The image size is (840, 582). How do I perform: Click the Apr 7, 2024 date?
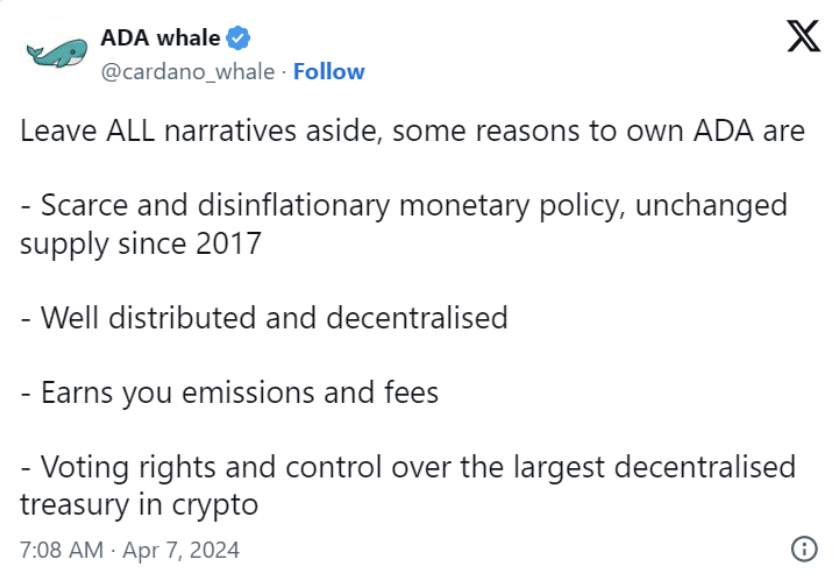(181, 550)
